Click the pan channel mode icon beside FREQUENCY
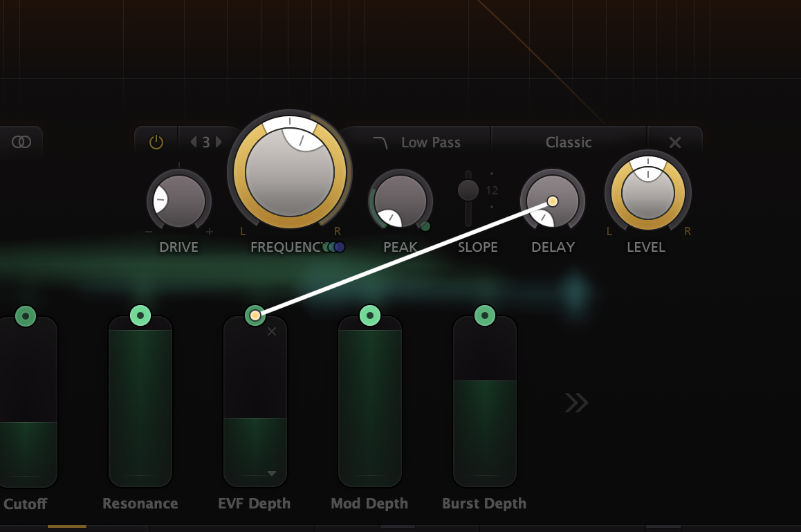The image size is (801, 532). (x=333, y=246)
